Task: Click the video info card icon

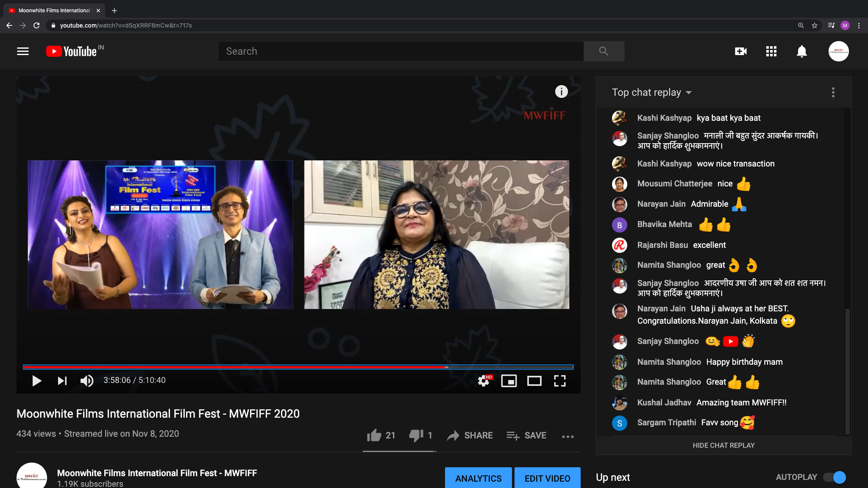Action: (x=562, y=91)
